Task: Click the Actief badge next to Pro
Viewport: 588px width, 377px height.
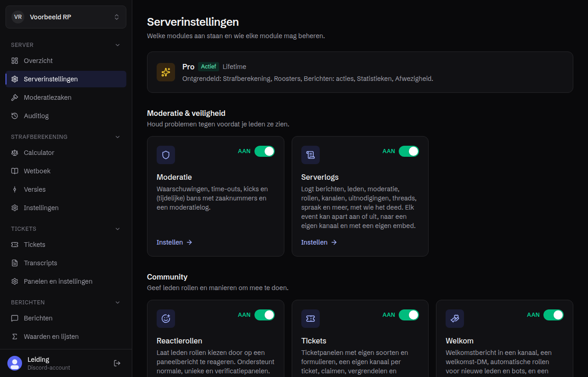Action: click(209, 67)
